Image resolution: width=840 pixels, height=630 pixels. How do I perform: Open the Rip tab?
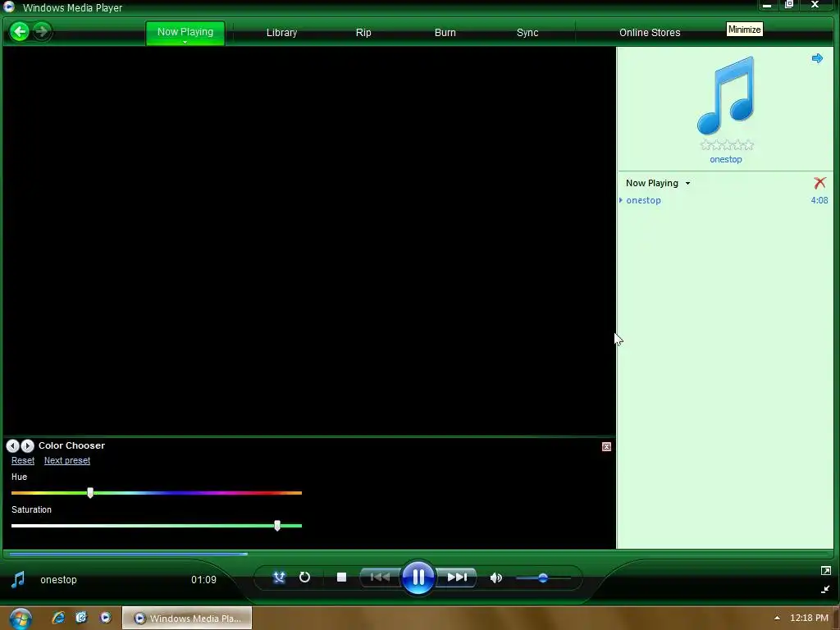point(363,33)
